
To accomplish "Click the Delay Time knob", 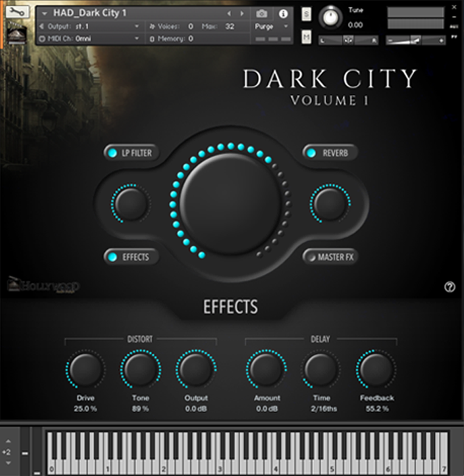I will pos(320,369).
